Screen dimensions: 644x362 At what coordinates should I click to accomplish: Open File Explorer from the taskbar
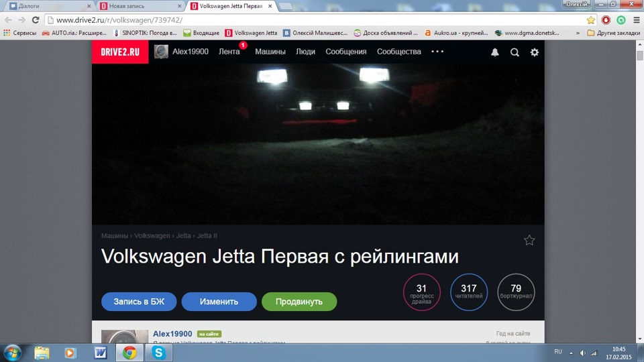(42, 353)
